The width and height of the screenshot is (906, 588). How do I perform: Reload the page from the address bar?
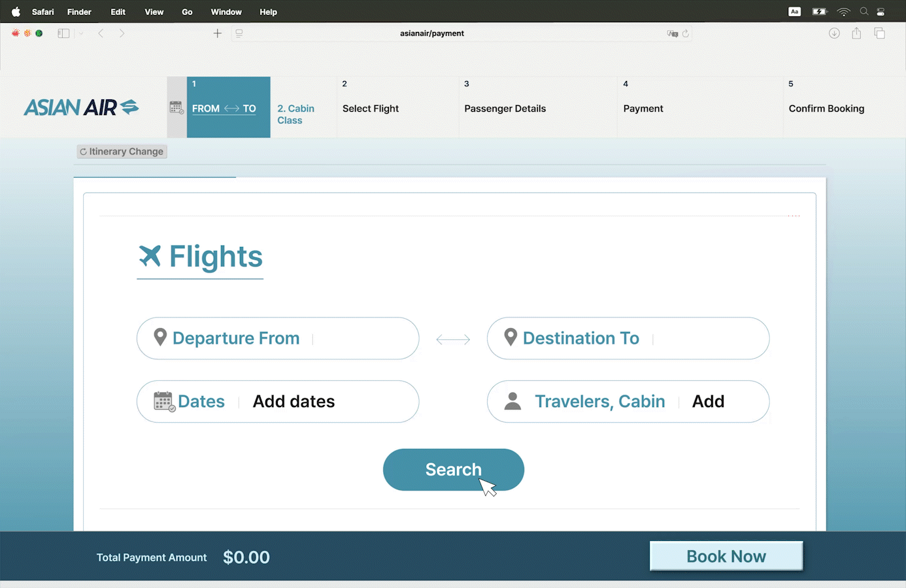click(685, 33)
